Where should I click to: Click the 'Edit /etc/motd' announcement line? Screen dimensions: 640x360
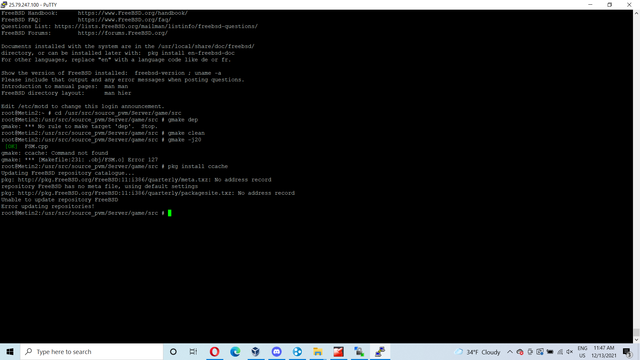tap(82, 106)
